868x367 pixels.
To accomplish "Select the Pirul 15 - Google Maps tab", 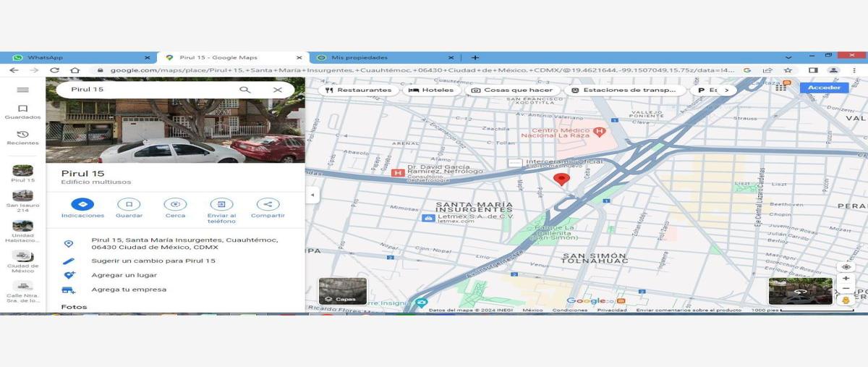I will (231, 58).
